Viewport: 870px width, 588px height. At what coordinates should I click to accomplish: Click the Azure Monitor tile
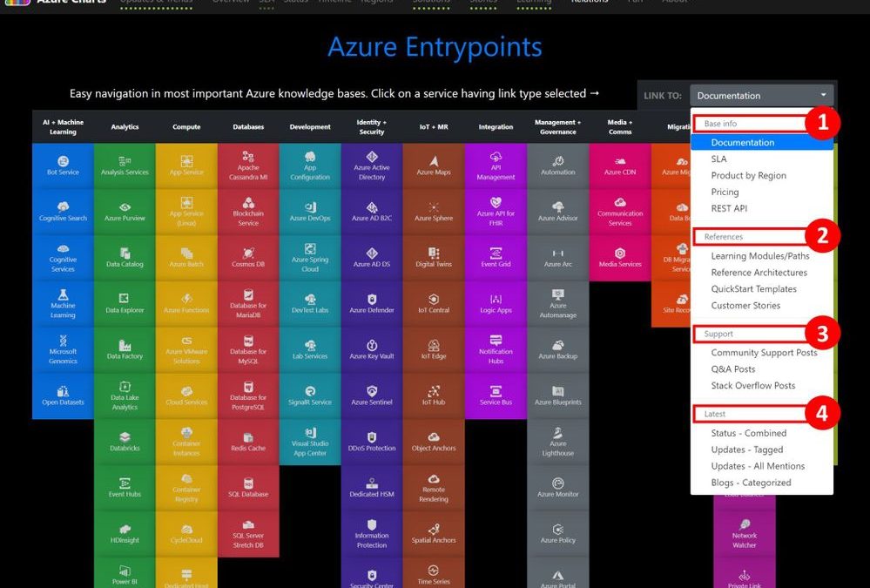[x=558, y=488]
